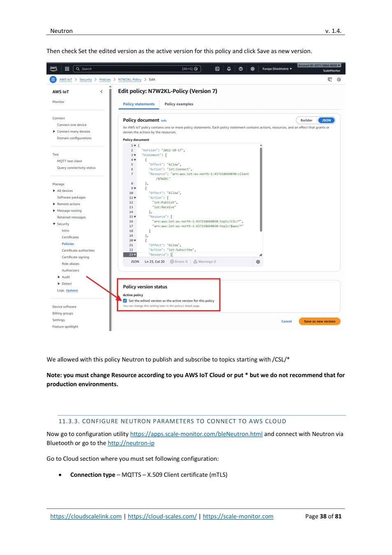392x555 pixels.
Task: Open the http://neutron-ip link
Action: (131, 443)
